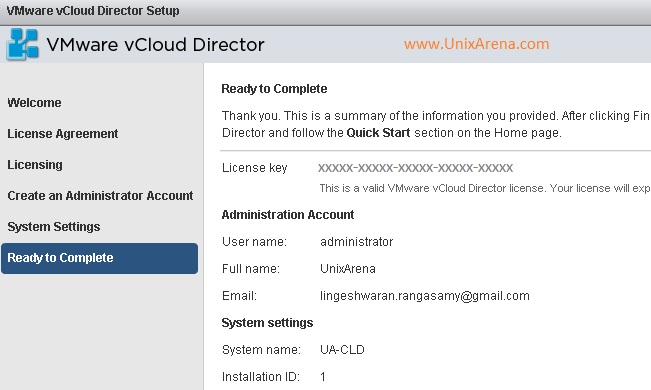The image size is (651, 390).
Task: Select the Licensing step in sidebar
Action: click(x=35, y=165)
